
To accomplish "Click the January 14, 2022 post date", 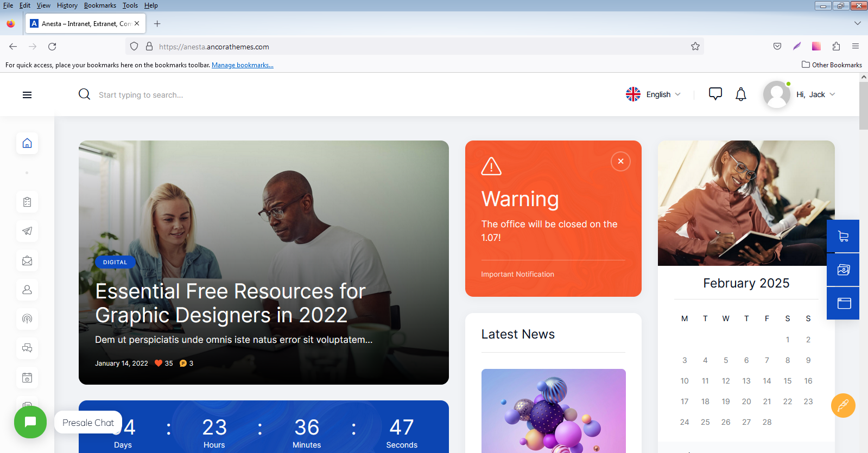I will [122, 363].
